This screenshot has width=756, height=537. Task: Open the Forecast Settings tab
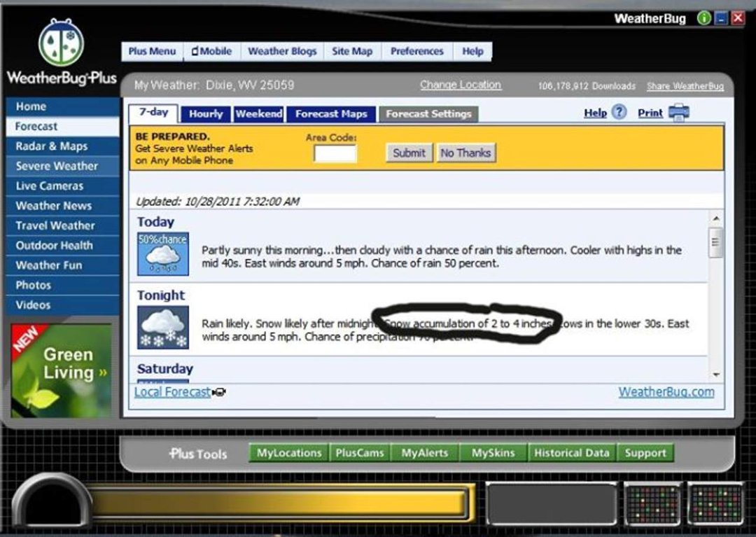click(428, 114)
